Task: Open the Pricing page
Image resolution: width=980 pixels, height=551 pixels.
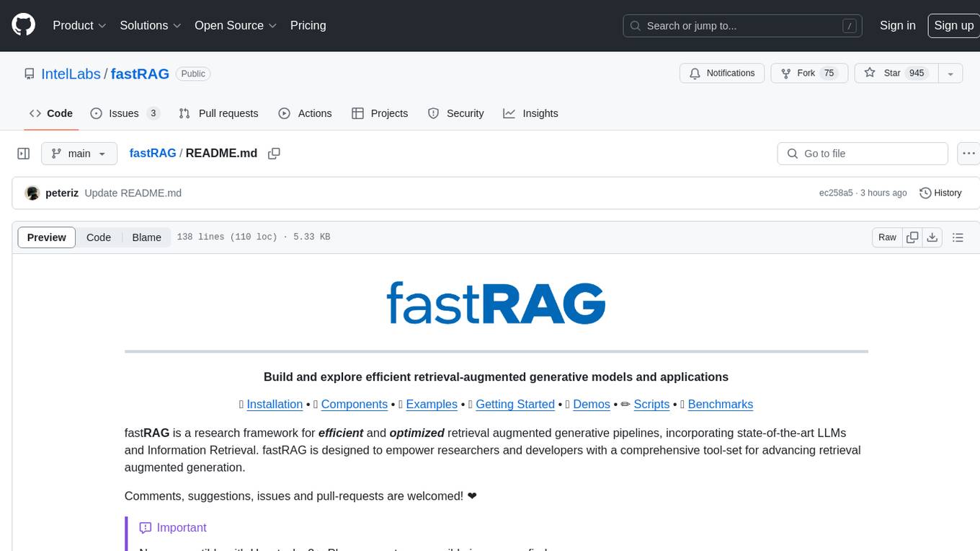Action: [308, 25]
